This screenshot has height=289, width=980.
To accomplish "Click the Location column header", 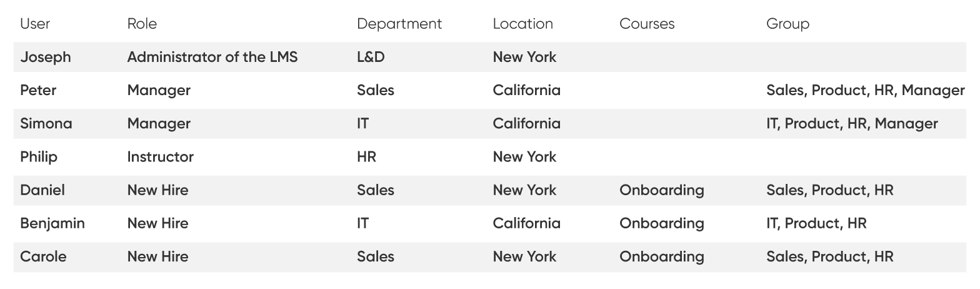I will click(523, 24).
